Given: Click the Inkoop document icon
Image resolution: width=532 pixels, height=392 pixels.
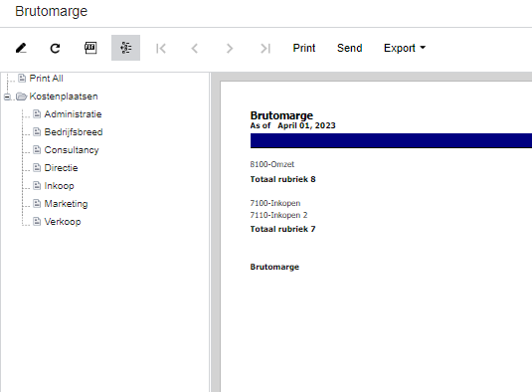Looking at the screenshot, I should pos(37,186).
